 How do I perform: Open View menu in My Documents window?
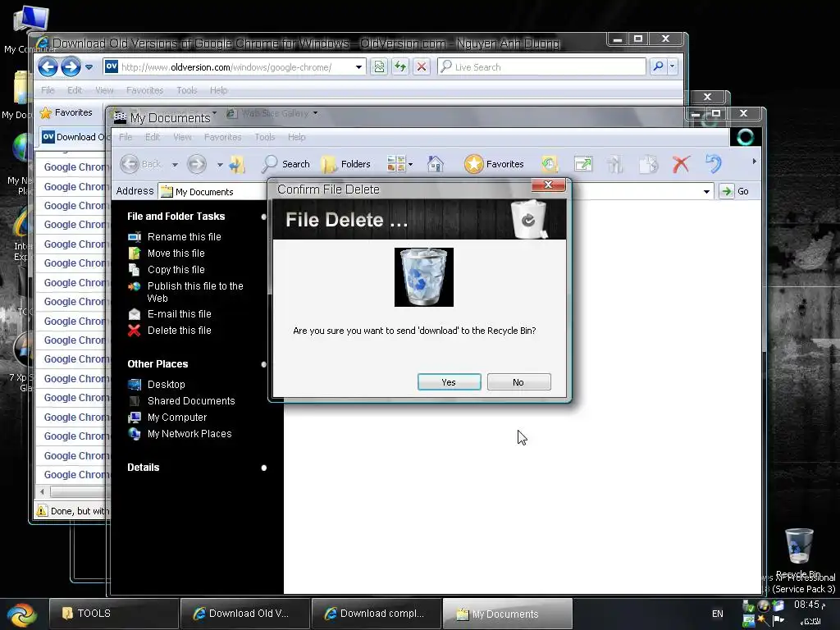(x=182, y=137)
